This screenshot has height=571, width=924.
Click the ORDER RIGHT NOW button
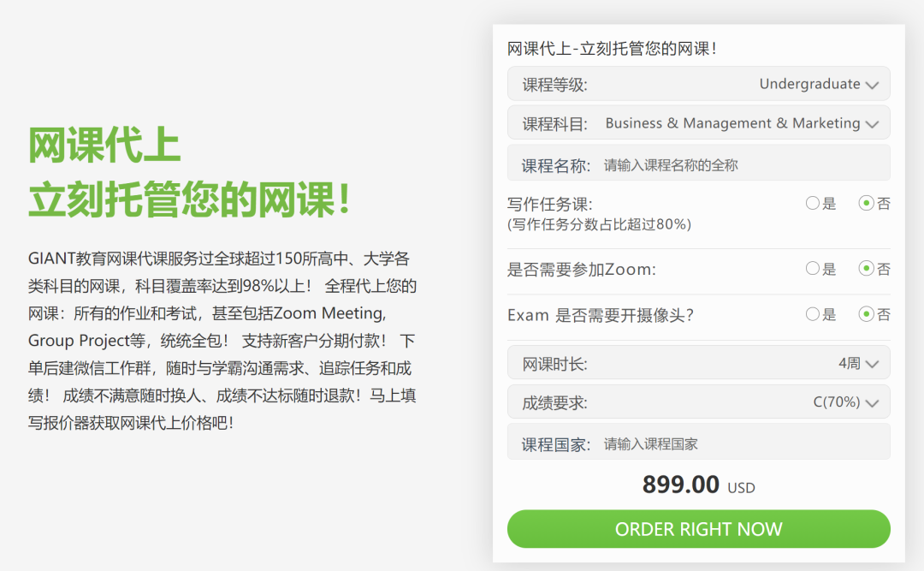[x=698, y=529]
